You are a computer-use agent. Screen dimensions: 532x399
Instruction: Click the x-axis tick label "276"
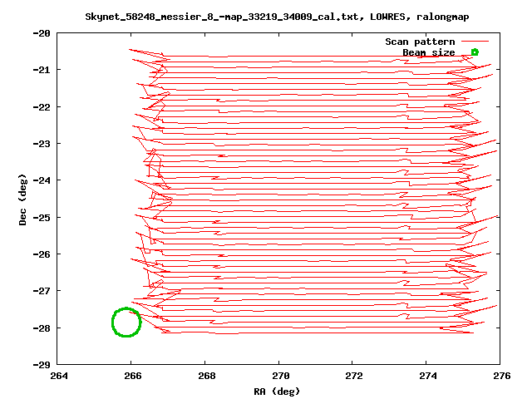click(x=502, y=376)
